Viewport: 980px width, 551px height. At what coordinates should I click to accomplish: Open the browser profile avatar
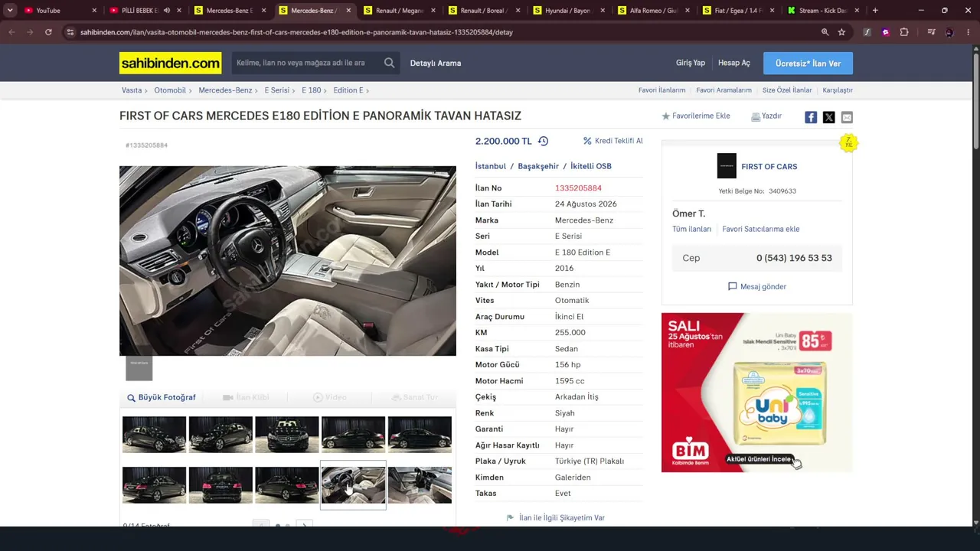[949, 32]
